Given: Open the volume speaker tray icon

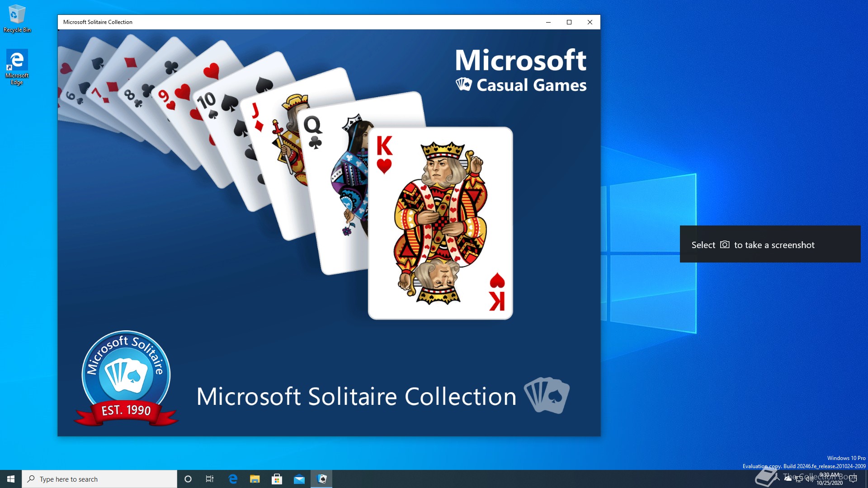Looking at the screenshot, I should (810, 479).
